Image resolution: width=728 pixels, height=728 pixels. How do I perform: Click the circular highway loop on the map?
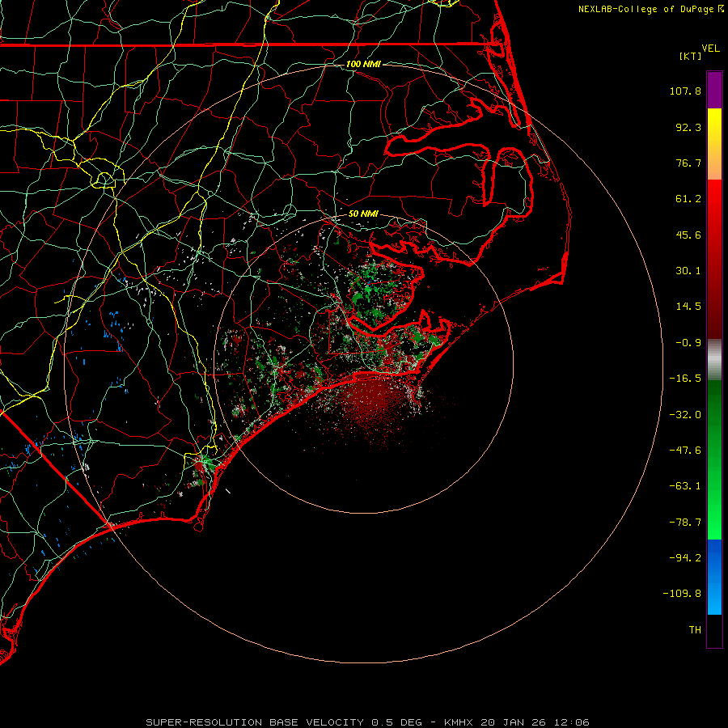pyautogui.click(x=104, y=180)
